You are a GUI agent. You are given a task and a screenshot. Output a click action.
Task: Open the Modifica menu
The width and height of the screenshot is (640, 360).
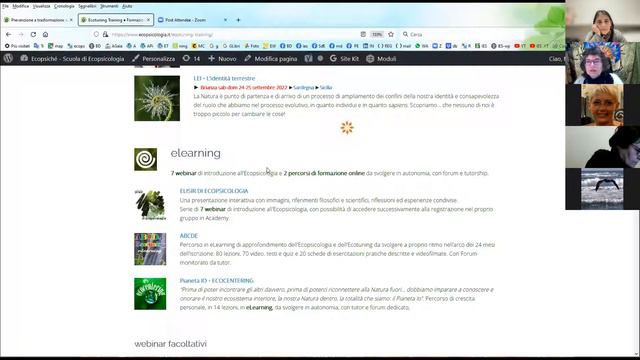coord(20,6)
